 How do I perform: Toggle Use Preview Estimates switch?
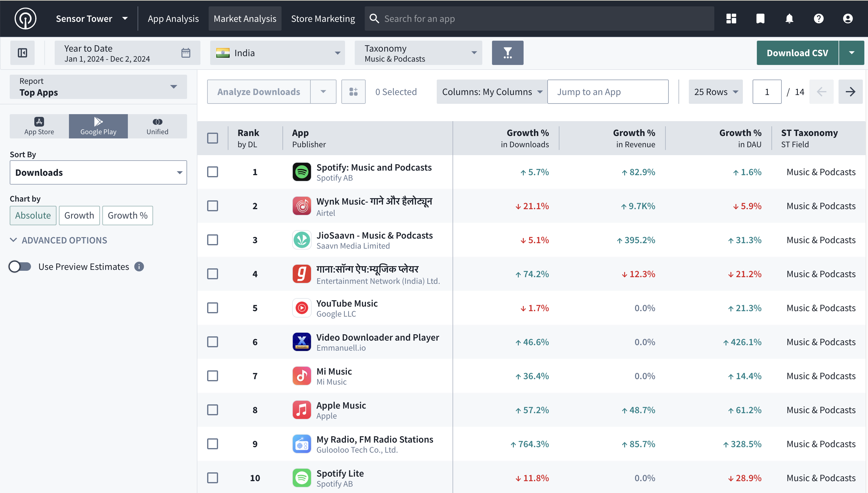tap(20, 267)
